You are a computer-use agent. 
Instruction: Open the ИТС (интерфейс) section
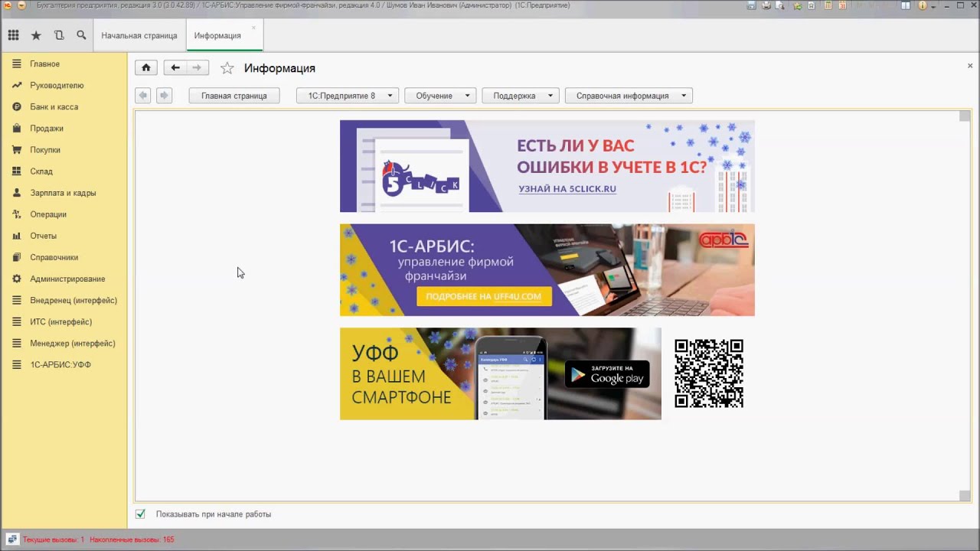(x=64, y=321)
